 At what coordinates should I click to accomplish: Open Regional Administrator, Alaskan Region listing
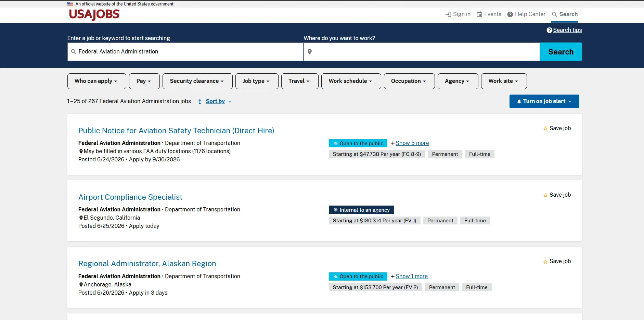[x=147, y=263]
